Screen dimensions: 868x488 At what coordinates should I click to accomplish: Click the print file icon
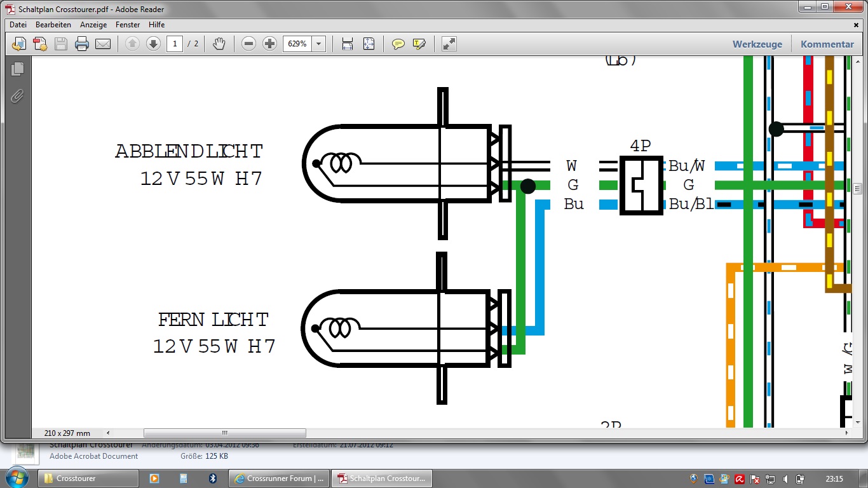pyautogui.click(x=82, y=44)
